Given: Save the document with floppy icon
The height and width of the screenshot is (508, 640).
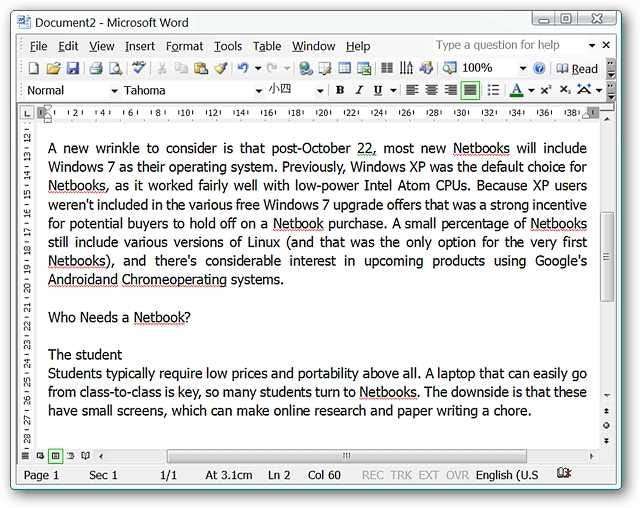Looking at the screenshot, I should pyautogui.click(x=73, y=68).
